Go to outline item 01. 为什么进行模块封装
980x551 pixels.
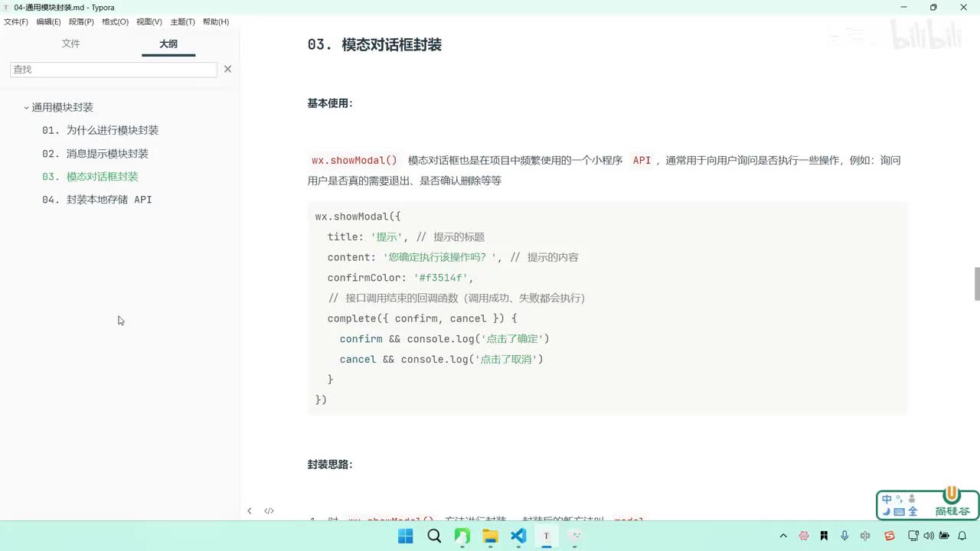[x=100, y=130]
